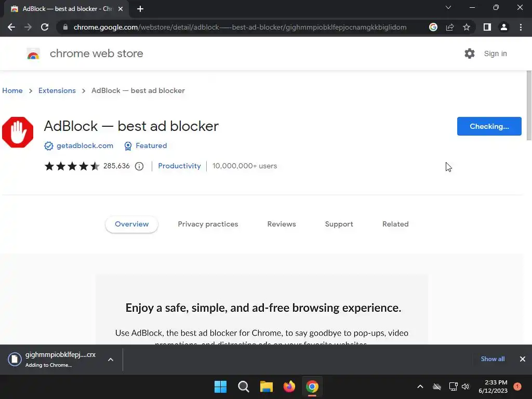Image resolution: width=532 pixels, height=399 pixels.
Task: Open the Windows Start menu
Action: coord(220,387)
